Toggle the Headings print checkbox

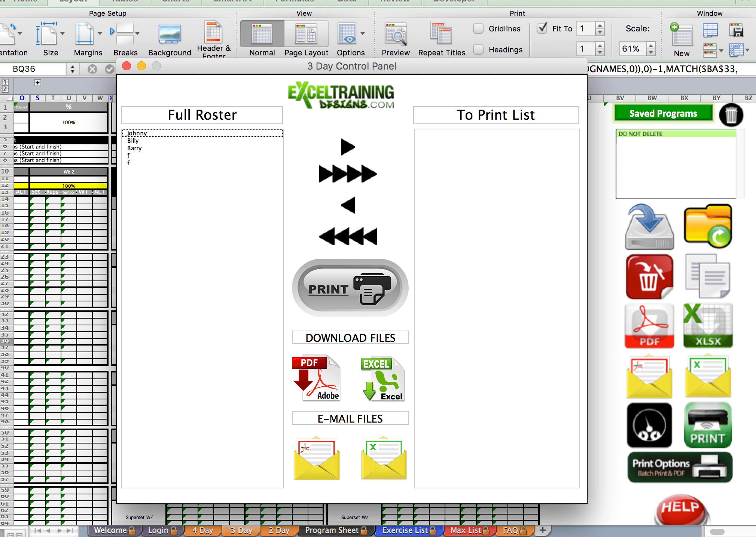[x=478, y=49]
